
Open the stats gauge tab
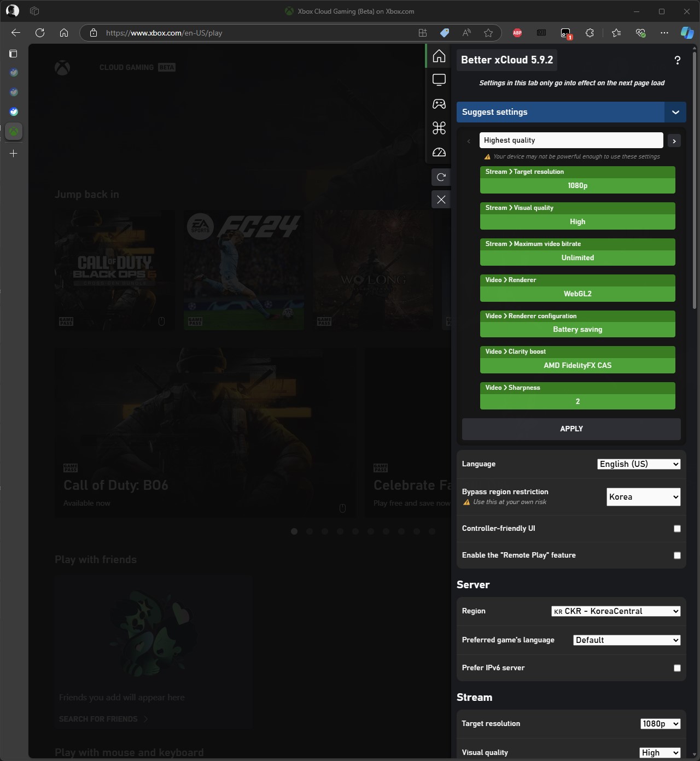pos(439,152)
